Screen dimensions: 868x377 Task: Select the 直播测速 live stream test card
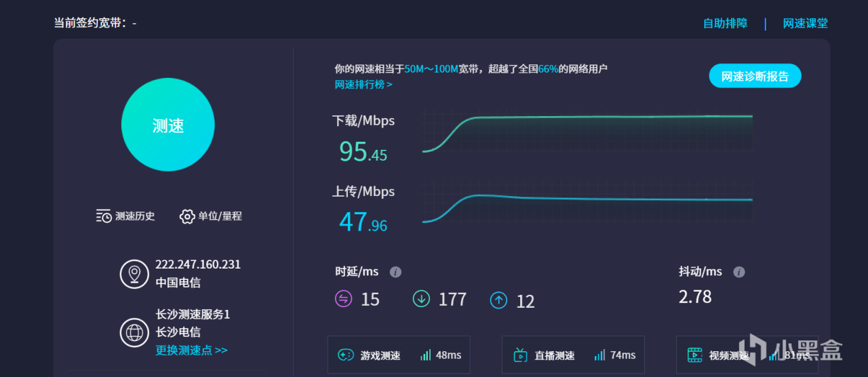pos(572,355)
